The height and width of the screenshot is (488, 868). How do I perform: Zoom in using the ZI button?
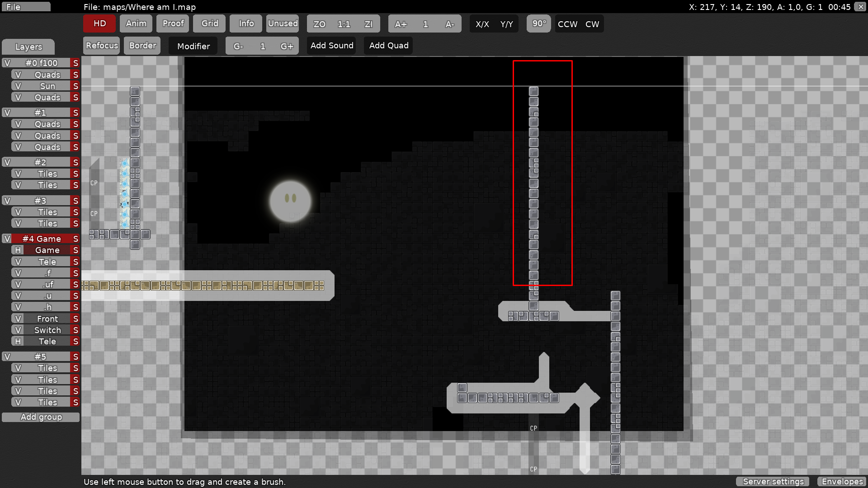tap(369, 24)
